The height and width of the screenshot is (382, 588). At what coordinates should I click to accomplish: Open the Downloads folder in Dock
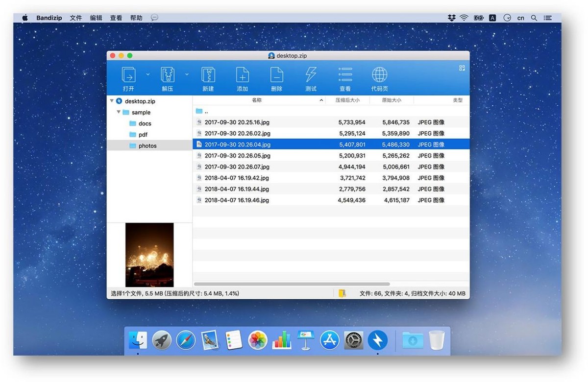click(413, 340)
